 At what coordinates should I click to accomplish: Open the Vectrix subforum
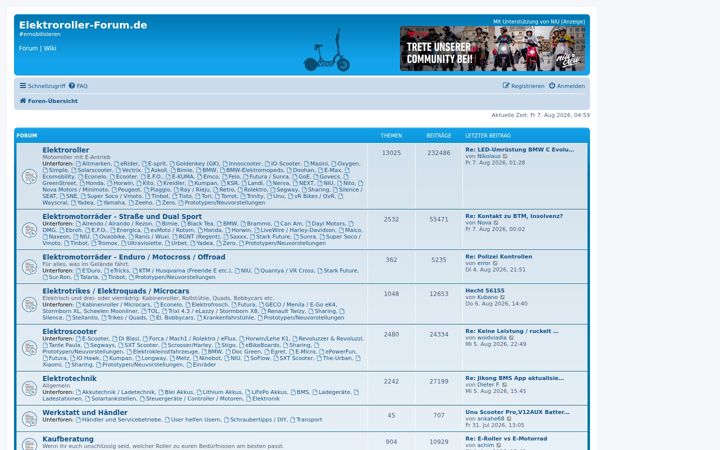[131, 170]
